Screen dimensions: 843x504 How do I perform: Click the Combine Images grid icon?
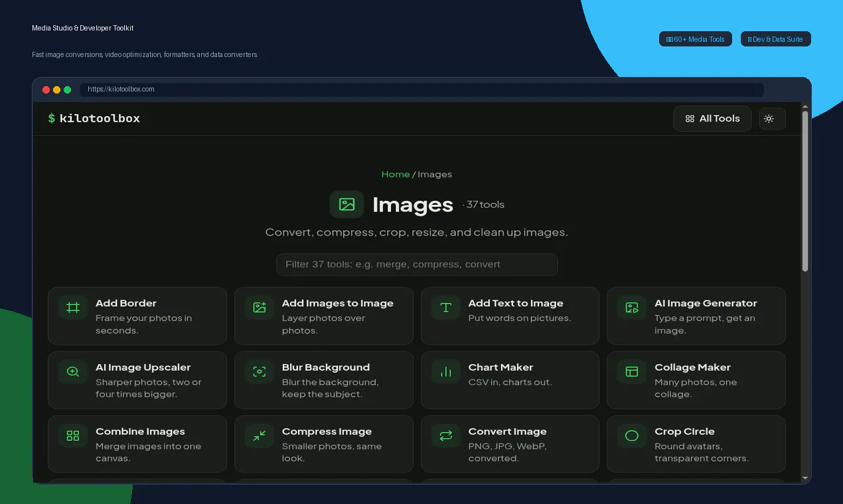[73, 436]
